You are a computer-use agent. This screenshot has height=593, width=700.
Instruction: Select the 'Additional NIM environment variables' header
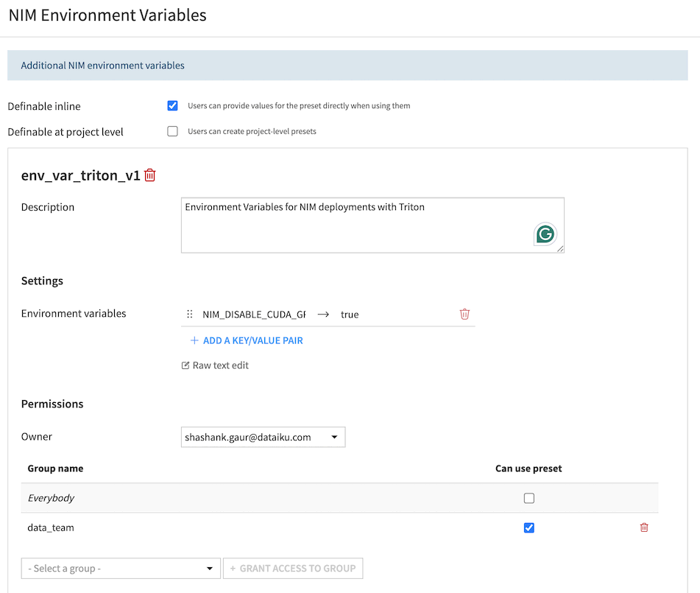tap(102, 65)
